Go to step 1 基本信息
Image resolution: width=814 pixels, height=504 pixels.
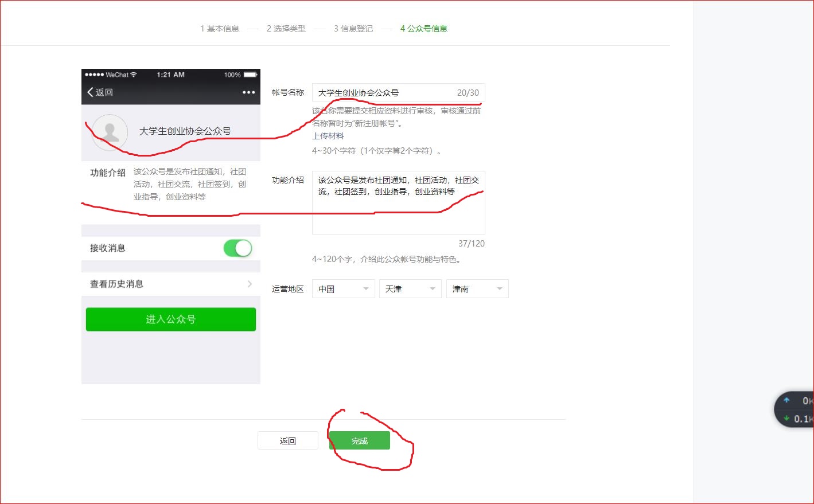point(220,29)
